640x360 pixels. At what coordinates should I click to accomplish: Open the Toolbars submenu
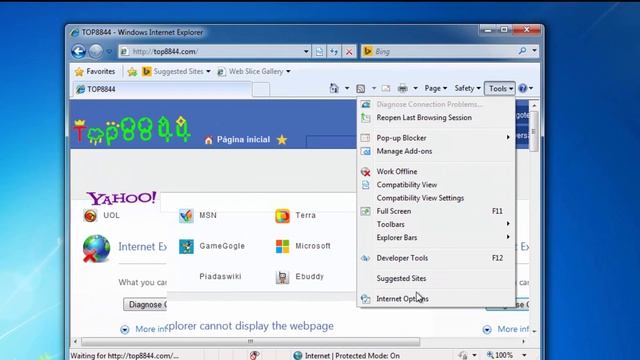tap(436, 224)
